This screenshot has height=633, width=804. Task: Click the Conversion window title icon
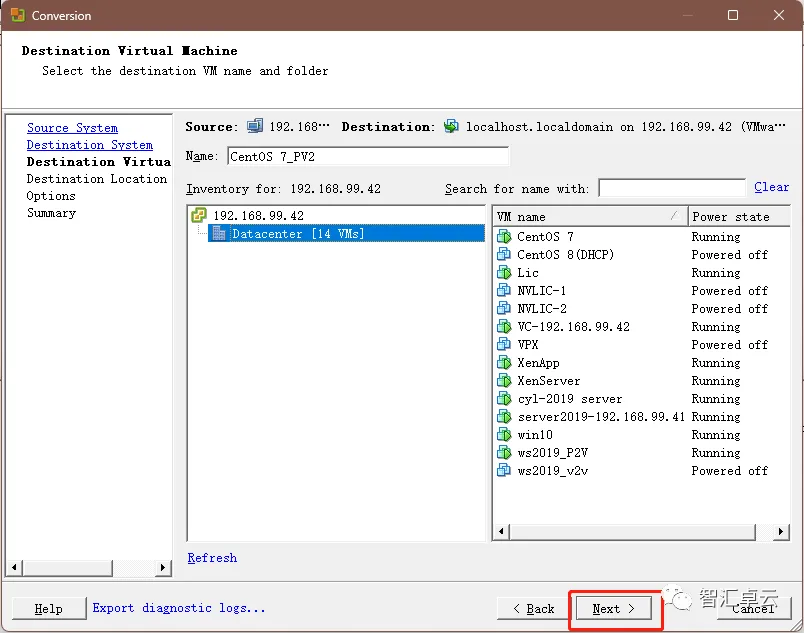[18, 15]
